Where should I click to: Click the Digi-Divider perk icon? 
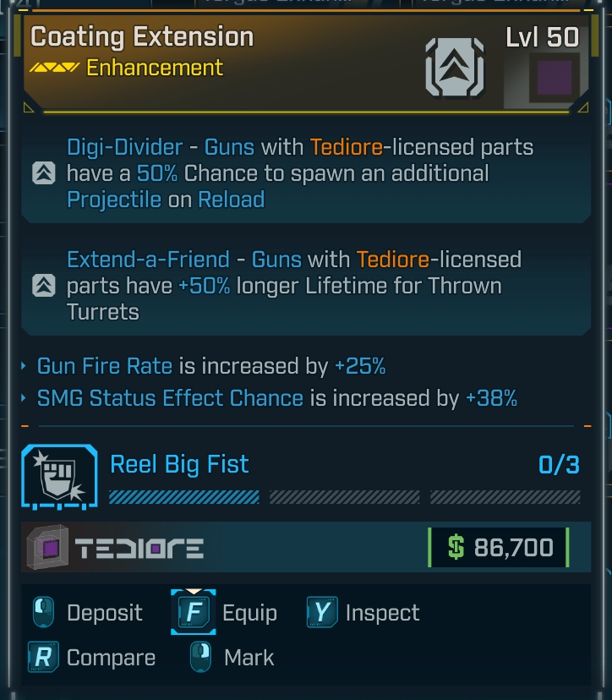(43, 173)
